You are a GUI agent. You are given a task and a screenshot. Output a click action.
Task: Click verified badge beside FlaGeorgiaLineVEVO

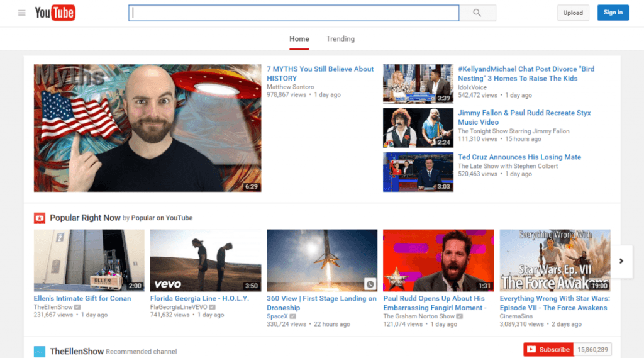[x=213, y=307]
